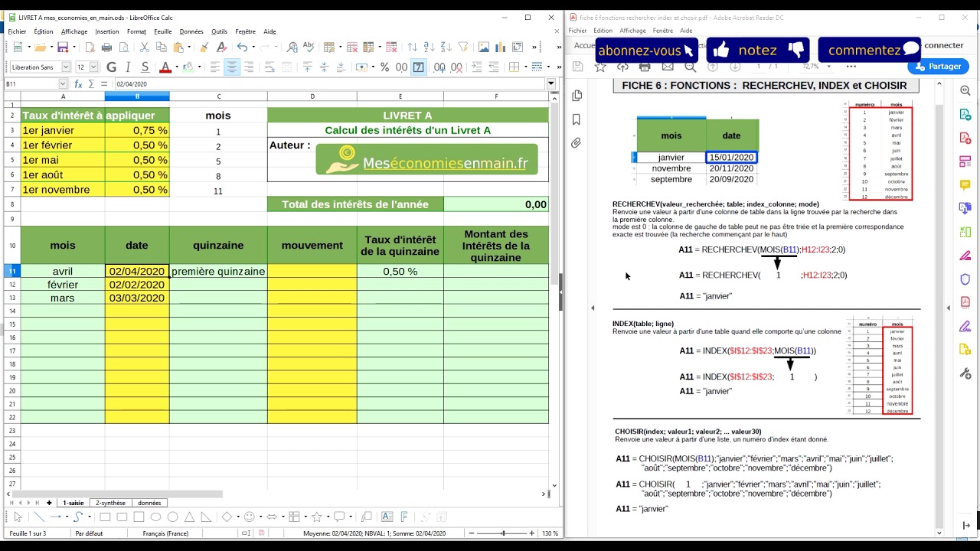Click the Calc zoom slider handle
The width and height of the screenshot is (980, 551).
click(503, 533)
